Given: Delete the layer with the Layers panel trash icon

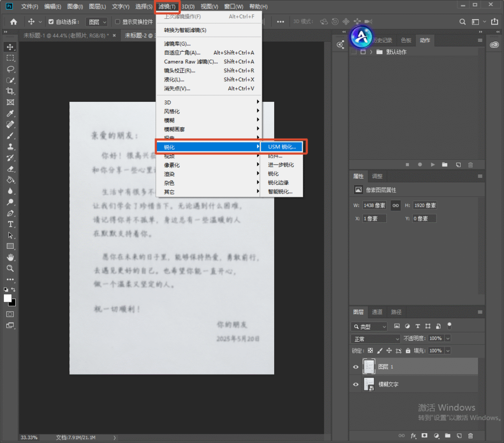Looking at the screenshot, I should coord(471,436).
